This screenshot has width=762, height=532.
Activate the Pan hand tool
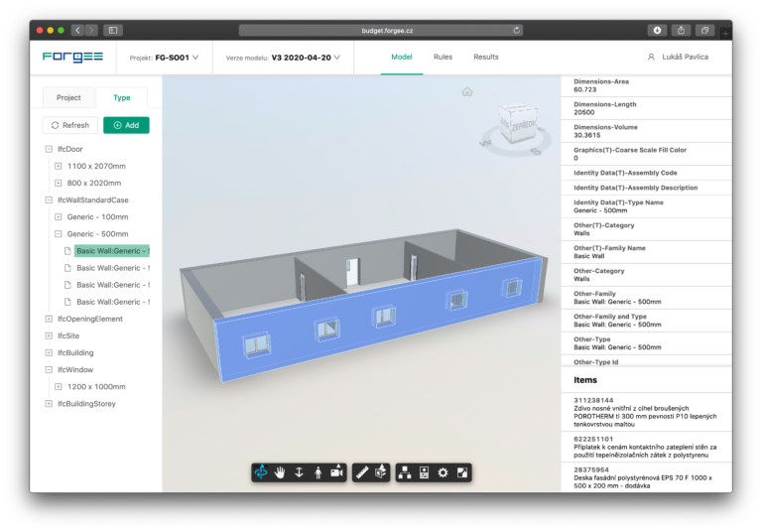pos(280,472)
